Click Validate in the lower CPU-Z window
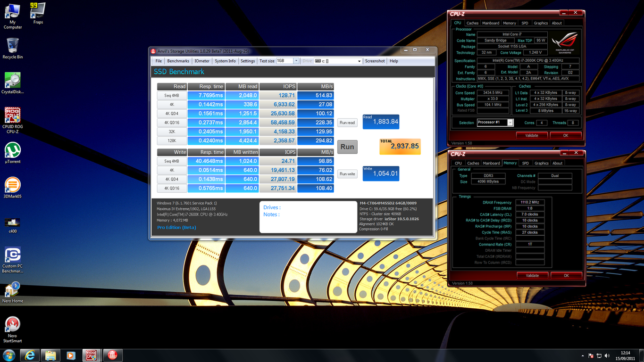Image resolution: width=644 pixels, height=362 pixels. click(x=532, y=275)
